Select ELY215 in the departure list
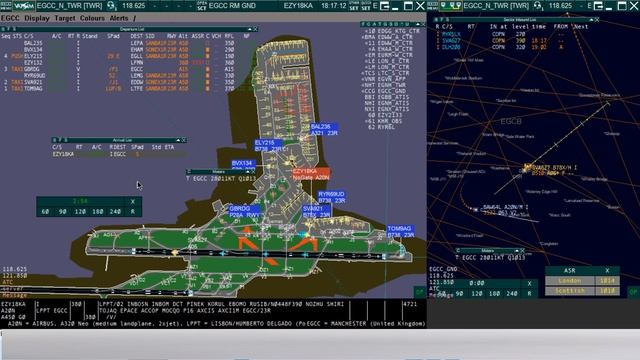The height and width of the screenshot is (360, 640). click(x=33, y=56)
